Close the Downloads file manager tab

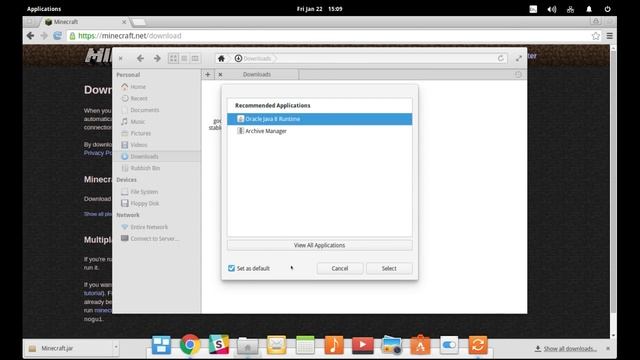[x=220, y=74]
